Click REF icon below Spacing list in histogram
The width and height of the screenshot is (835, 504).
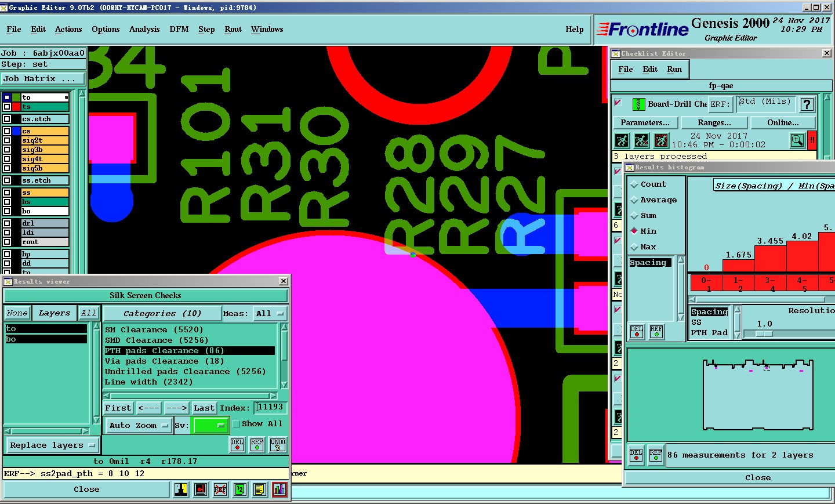pyautogui.click(x=656, y=331)
